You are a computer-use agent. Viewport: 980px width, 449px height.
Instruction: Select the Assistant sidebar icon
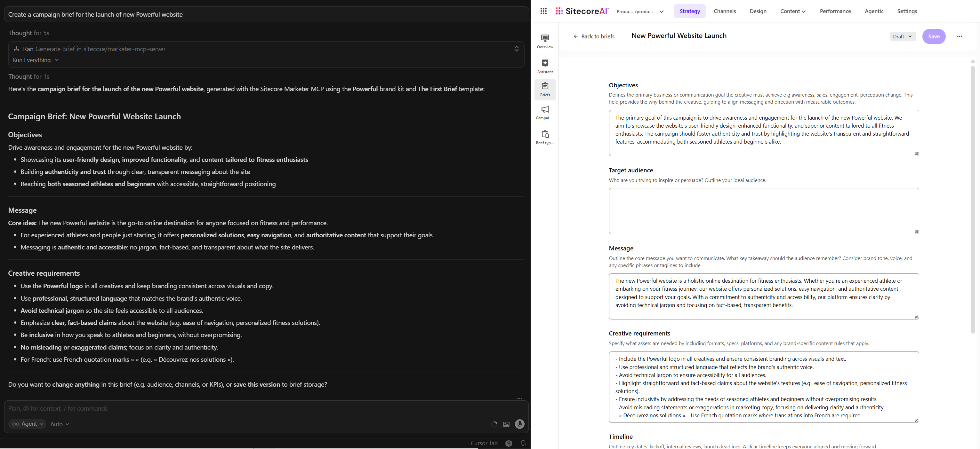(545, 66)
